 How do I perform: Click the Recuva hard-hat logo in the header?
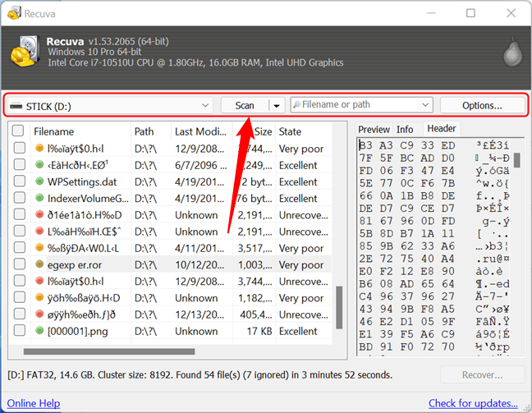pyautogui.click(x=25, y=51)
